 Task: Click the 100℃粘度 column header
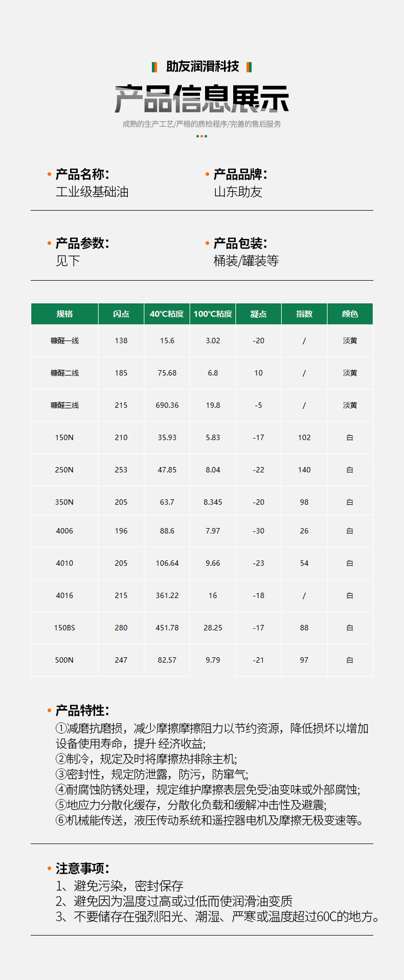[213, 314]
